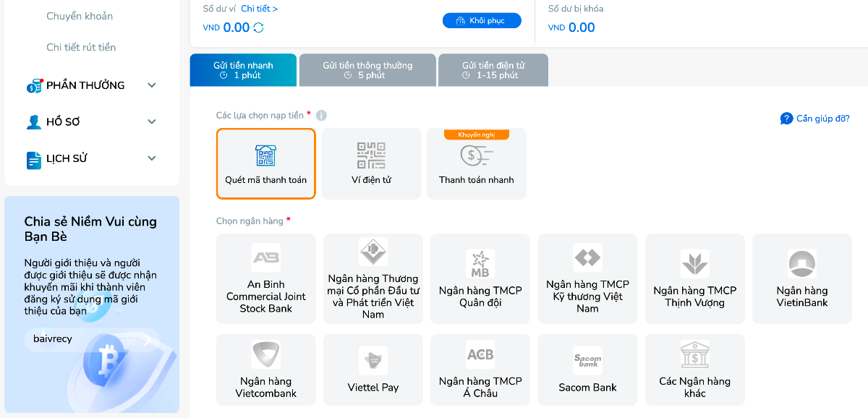Pick An Binh Commercial Joint Stock Bank
Viewport: 868px width, 418px height.
[x=265, y=279]
